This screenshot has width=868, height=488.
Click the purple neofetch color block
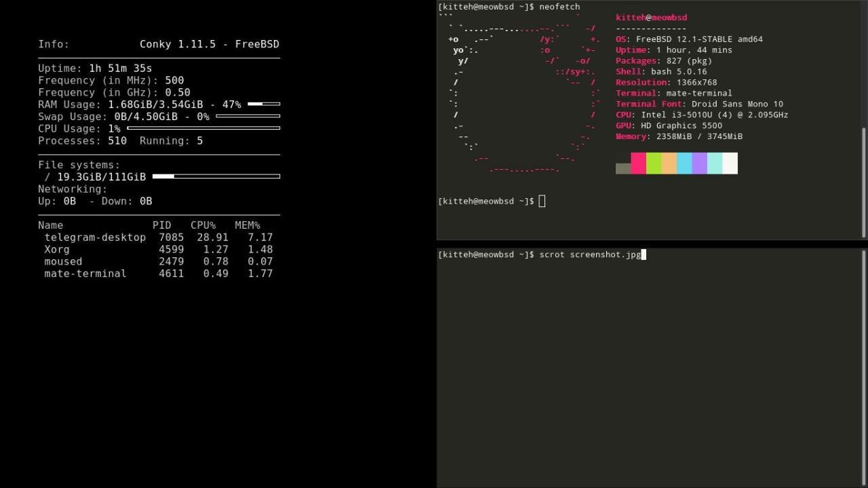(699, 163)
